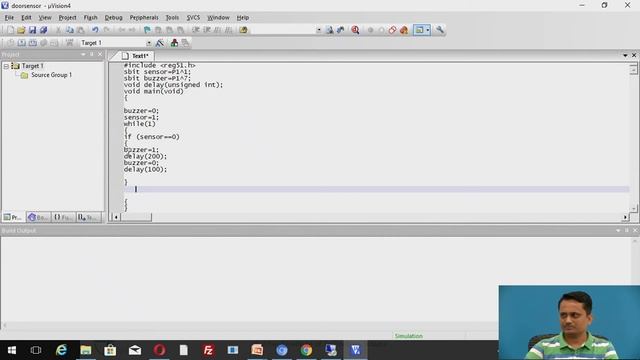This screenshot has width=640, height=360.
Task: Open a file using the folder icon
Action: pyautogui.click(x=21, y=30)
